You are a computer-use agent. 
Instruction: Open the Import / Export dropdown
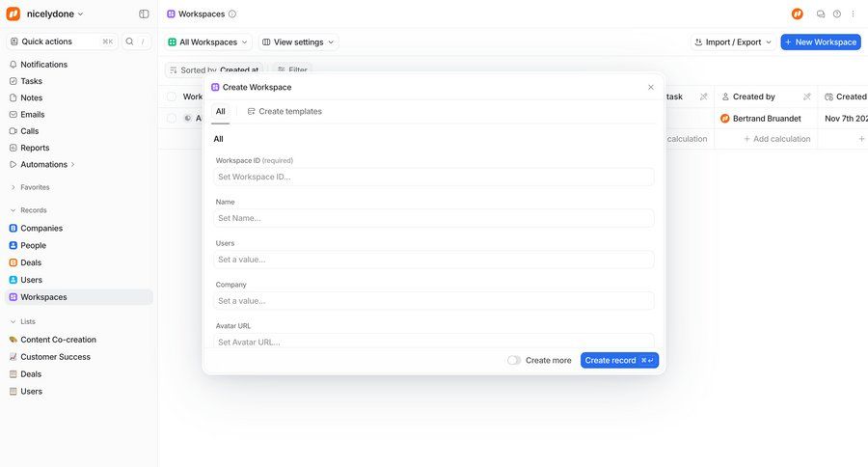733,42
